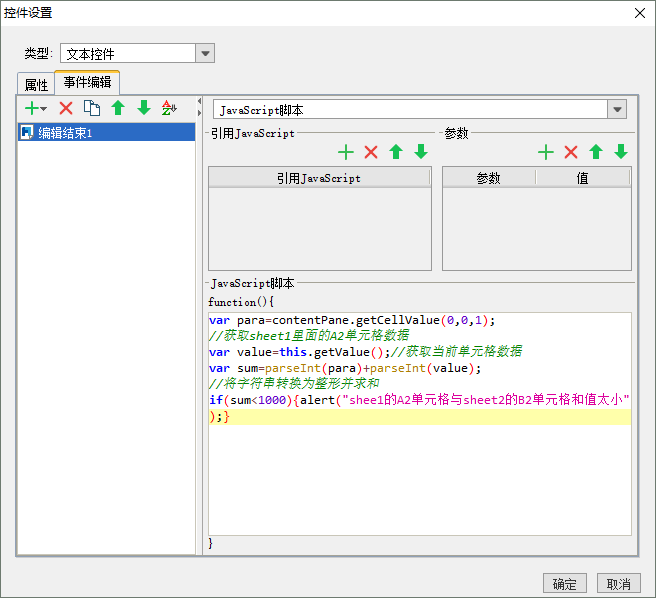The image size is (656, 598).
Task: Confirm settings with the 确定 button
Action: click(565, 583)
